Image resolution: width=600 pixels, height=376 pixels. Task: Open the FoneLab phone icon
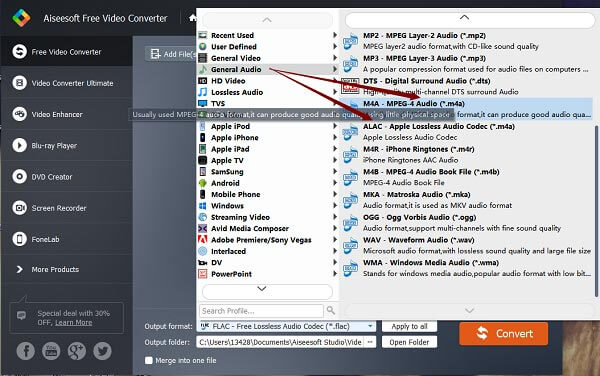click(x=20, y=239)
